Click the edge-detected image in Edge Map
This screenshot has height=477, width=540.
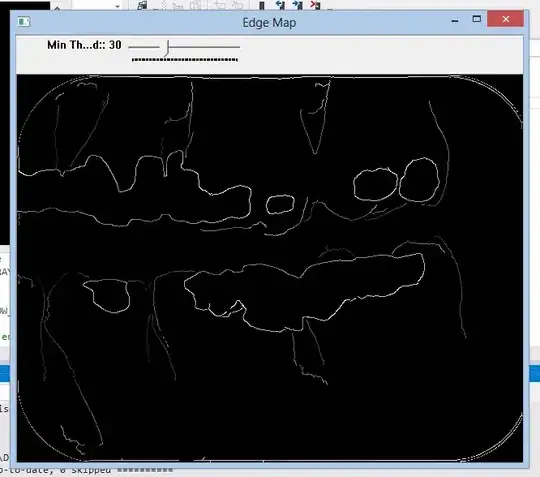click(270, 268)
